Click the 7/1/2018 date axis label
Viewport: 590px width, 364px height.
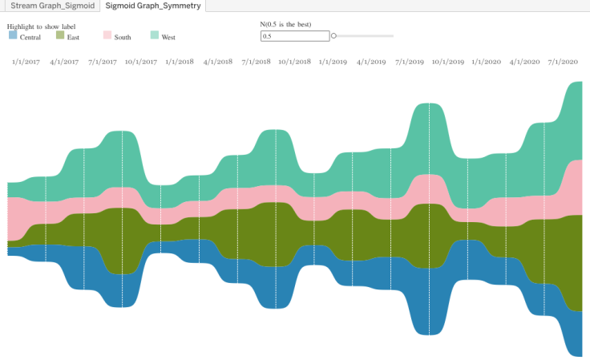(x=256, y=61)
